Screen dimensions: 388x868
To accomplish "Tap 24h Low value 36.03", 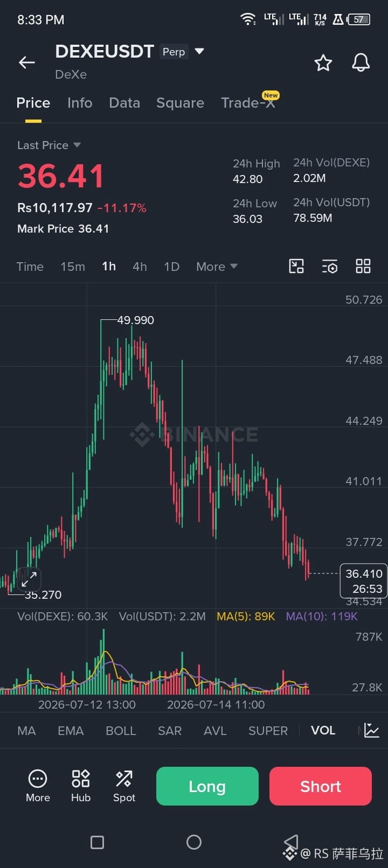I will (x=248, y=219).
